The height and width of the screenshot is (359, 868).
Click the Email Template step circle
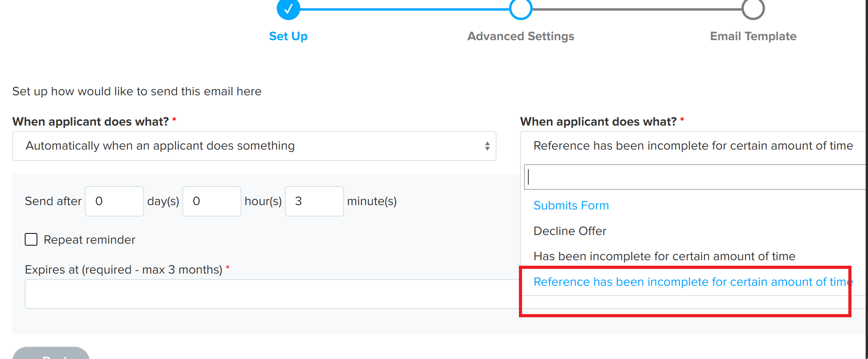click(x=753, y=9)
